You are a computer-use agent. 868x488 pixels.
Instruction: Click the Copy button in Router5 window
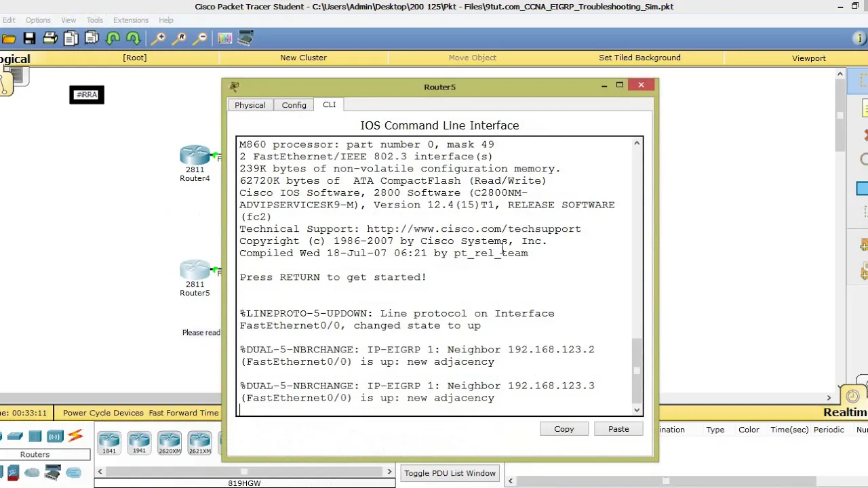[564, 429]
